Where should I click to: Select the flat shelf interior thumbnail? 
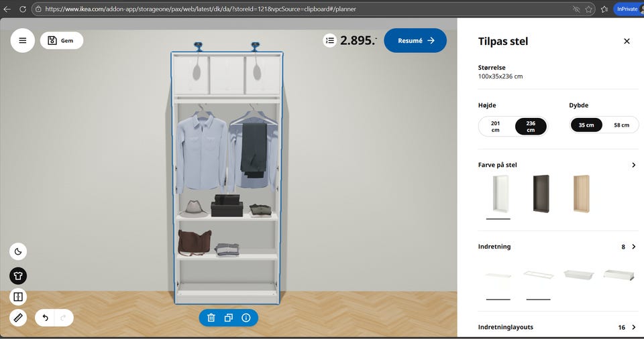498,275
